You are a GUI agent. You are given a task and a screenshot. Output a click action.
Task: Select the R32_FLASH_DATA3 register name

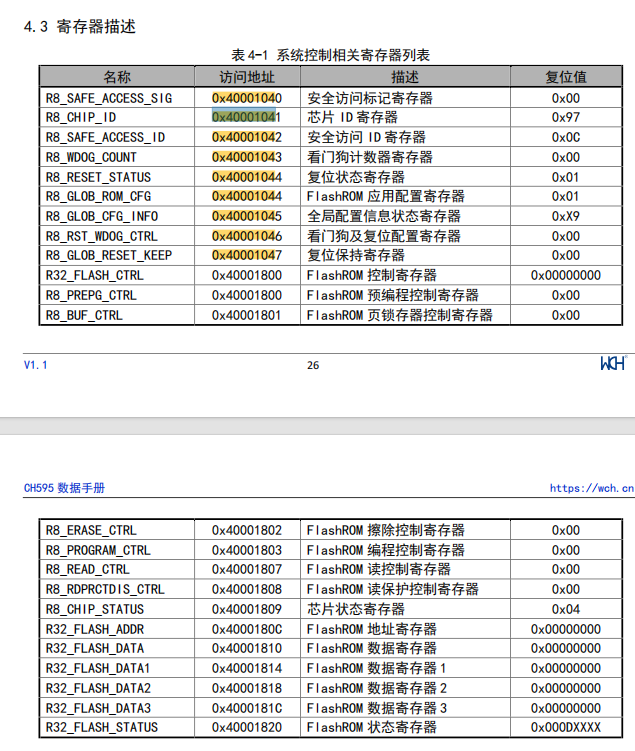coord(98,708)
